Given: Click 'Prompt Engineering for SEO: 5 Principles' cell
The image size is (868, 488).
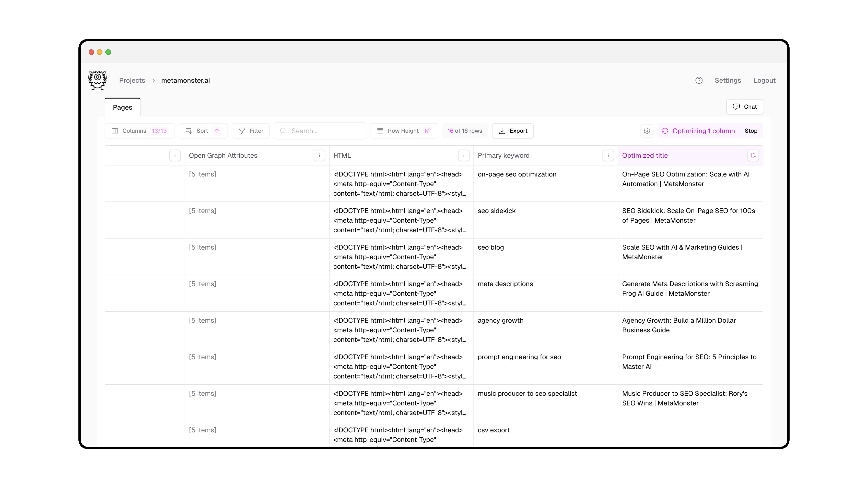Looking at the screenshot, I should coord(691,366).
